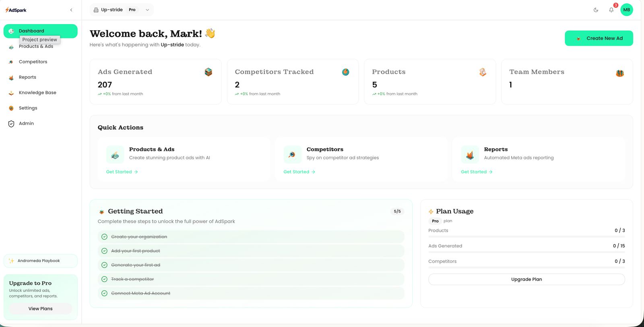Click the 5/5 progress badge
Viewport: 644px width, 327px height.
(397, 211)
